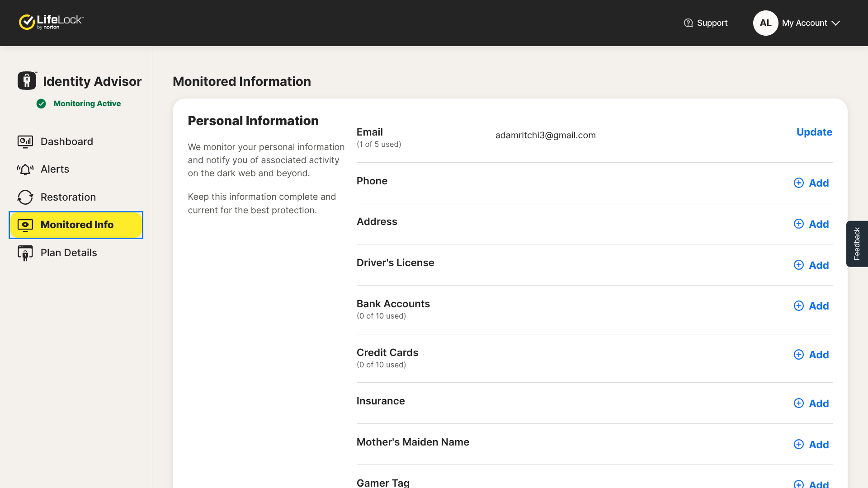Viewport: 868px width, 488px height.
Task: Click the plus icon for Credit Cards
Action: (799, 355)
